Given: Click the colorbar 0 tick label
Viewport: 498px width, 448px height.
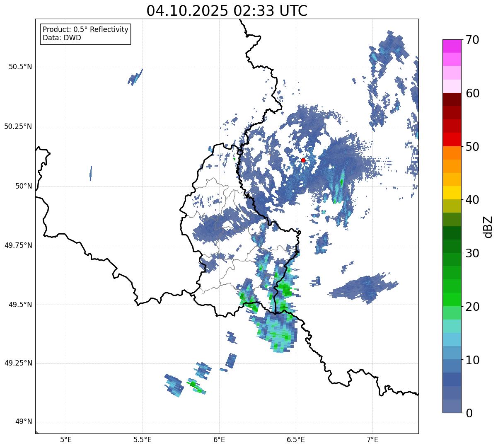Looking at the screenshot, I should click(x=469, y=413).
